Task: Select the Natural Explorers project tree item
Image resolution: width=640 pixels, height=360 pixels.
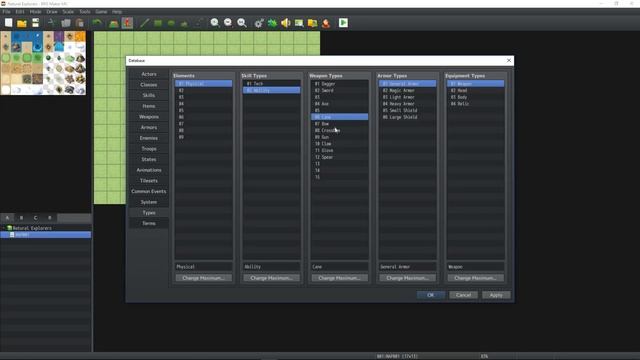Action: pyautogui.click(x=32, y=228)
